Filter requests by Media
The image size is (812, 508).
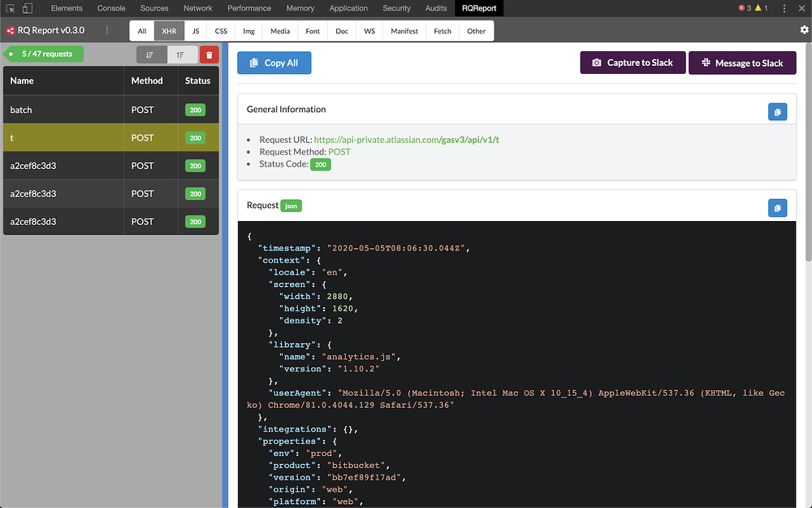[280, 31]
